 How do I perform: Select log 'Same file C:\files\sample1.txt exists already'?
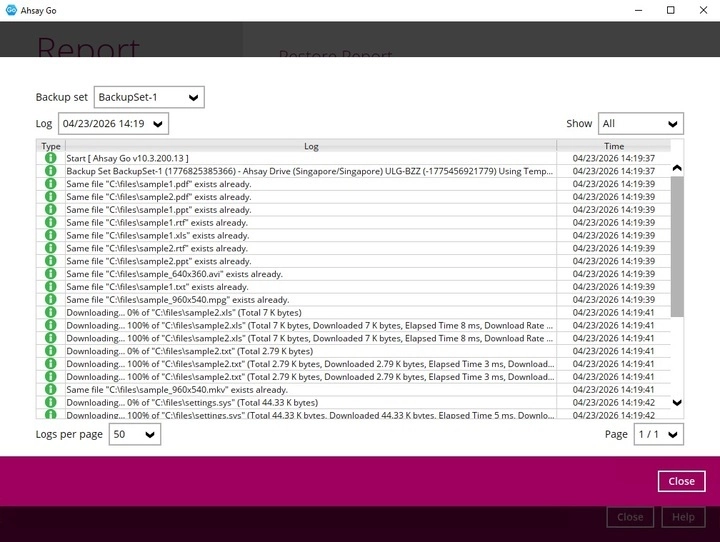(x=353, y=287)
